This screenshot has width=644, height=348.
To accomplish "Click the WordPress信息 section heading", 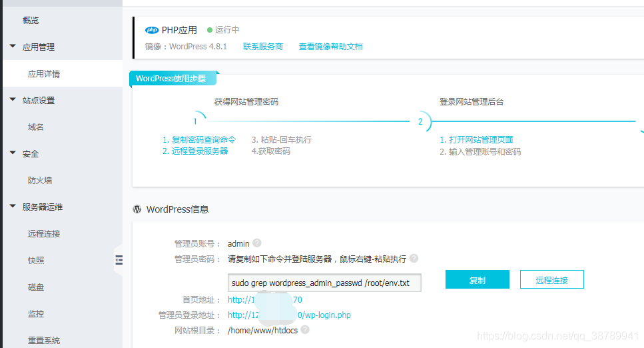I will [177, 209].
